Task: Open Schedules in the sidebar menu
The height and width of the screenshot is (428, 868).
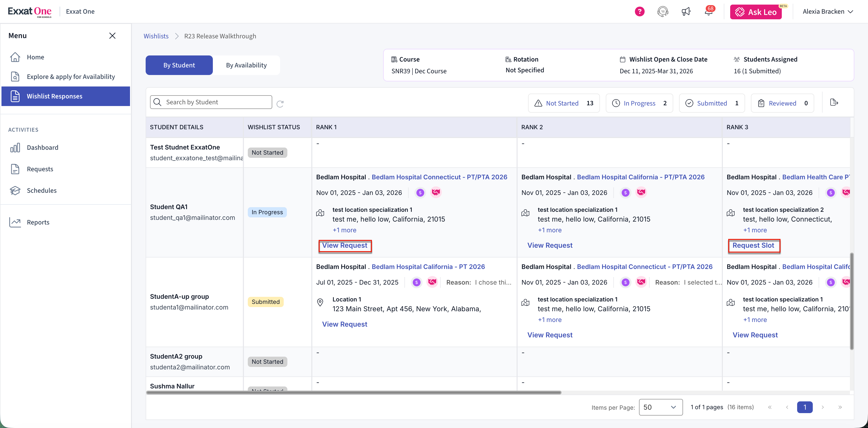Action: (42, 190)
